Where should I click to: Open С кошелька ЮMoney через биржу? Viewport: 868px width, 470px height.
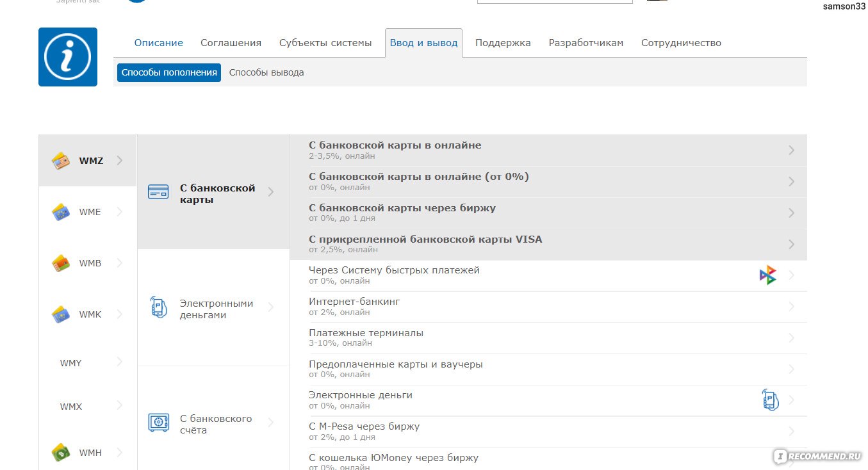[x=548, y=460]
